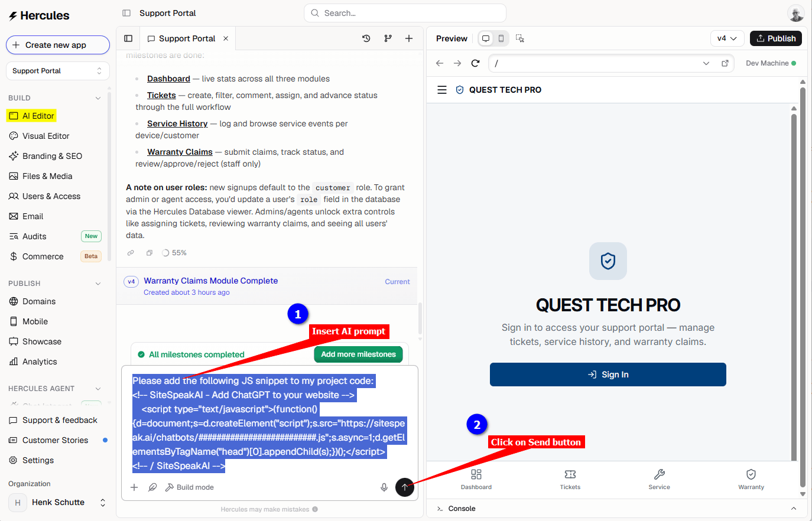Viewport: 812px width, 521px height.
Task: Open Branding & SEO page
Action: coord(46,156)
